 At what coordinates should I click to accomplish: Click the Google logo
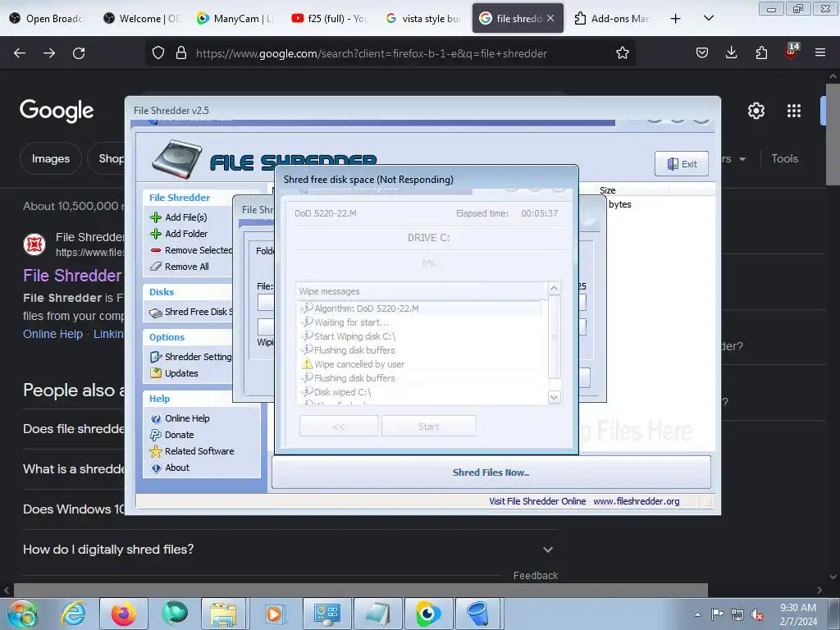coord(57,111)
